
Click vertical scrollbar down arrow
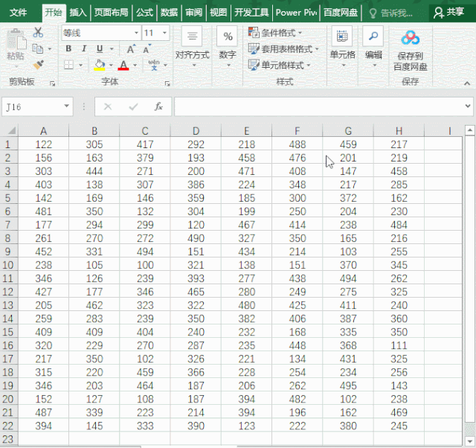point(470,441)
